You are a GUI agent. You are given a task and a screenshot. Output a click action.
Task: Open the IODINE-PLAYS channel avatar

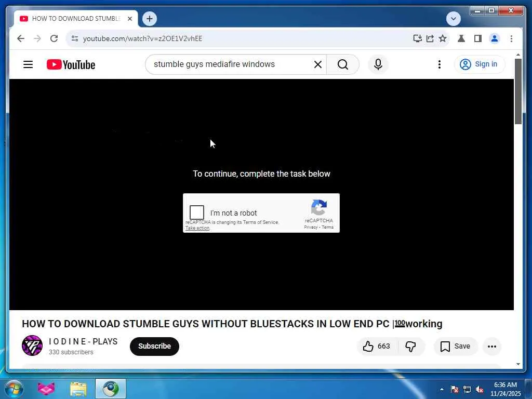pyautogui.click(x=32, y=345)
